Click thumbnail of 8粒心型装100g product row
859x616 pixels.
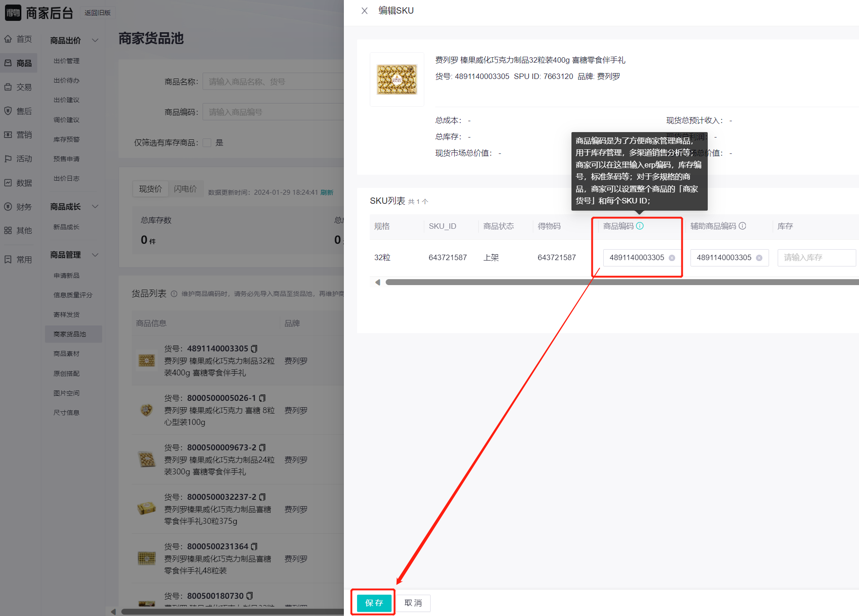(x=147, y=410)
